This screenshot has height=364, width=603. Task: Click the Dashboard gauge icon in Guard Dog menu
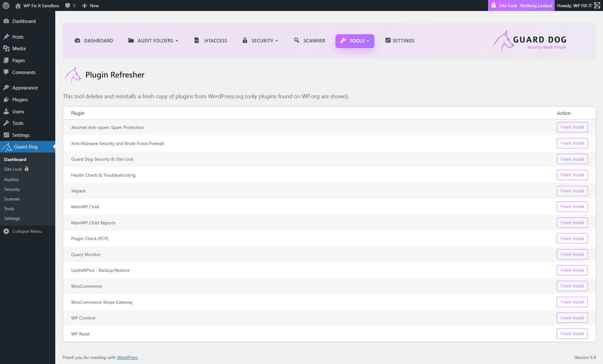point(77,40)
